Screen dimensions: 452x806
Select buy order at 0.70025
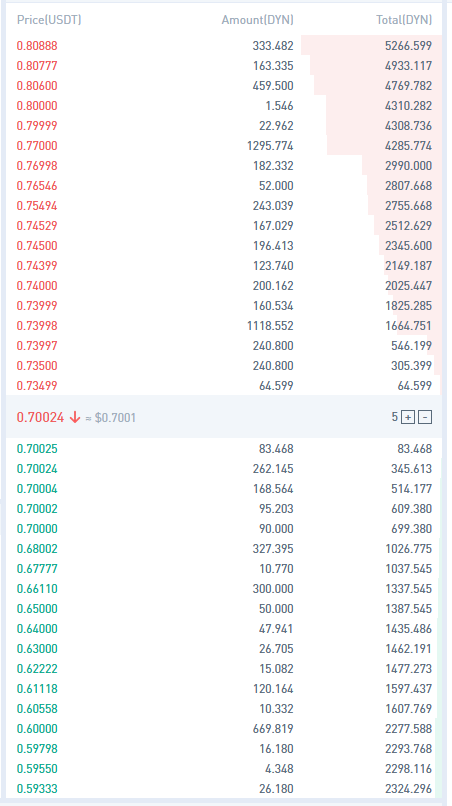224,449
